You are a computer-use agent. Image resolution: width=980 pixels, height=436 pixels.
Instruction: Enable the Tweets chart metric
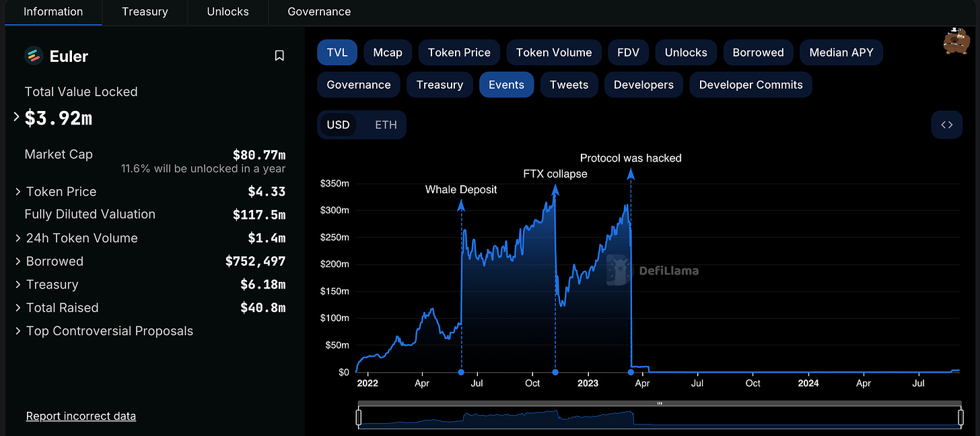click(569, 85)
